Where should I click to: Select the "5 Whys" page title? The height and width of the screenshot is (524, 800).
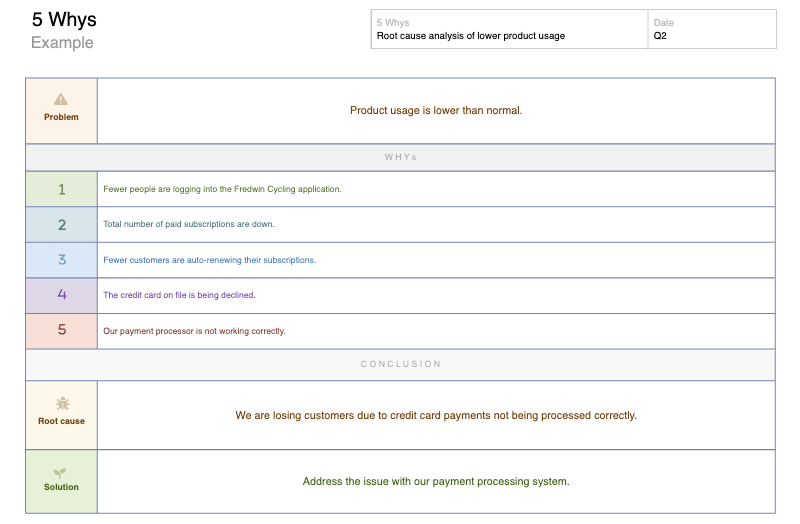coord(64,19)
